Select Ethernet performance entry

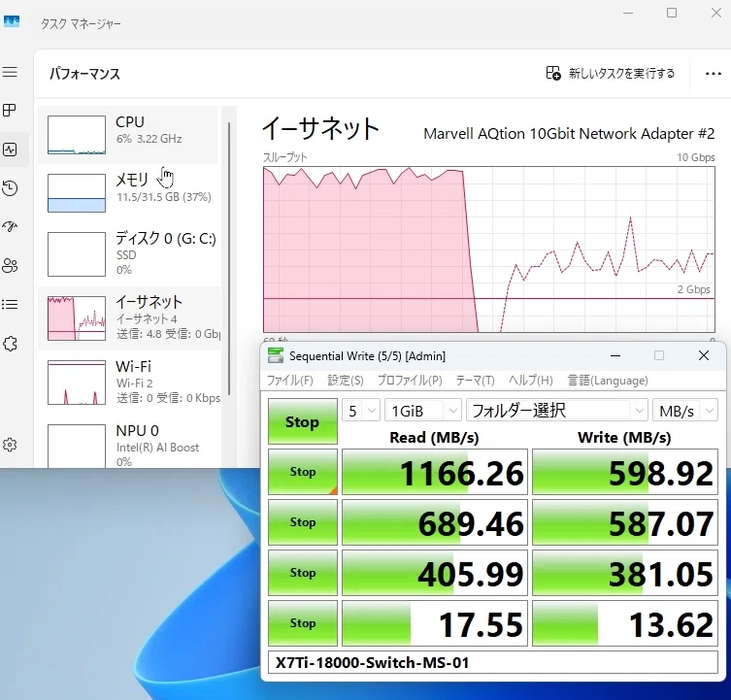coord(129,318)
